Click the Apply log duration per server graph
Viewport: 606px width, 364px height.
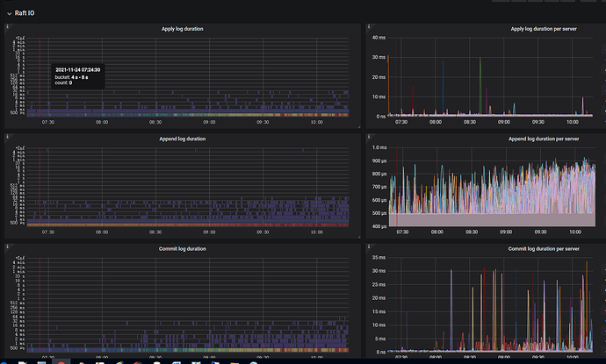coord(492,79)
